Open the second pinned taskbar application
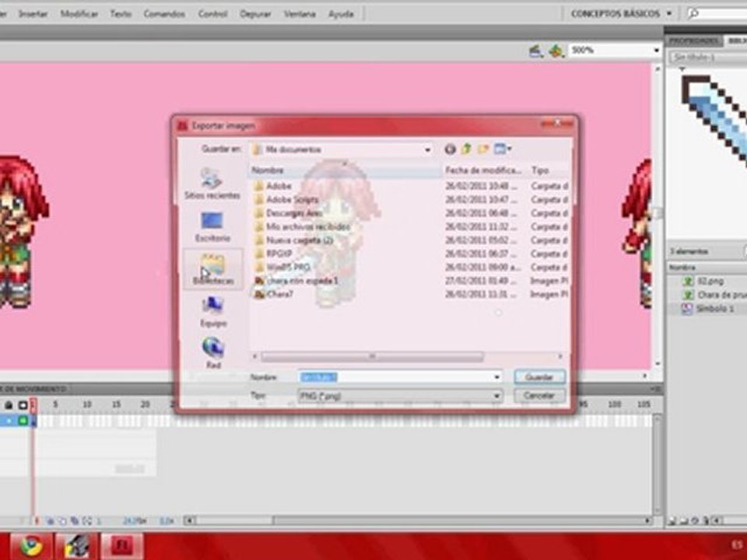The image size is (747, 560). pyautogui.click(x=77, y=547)
